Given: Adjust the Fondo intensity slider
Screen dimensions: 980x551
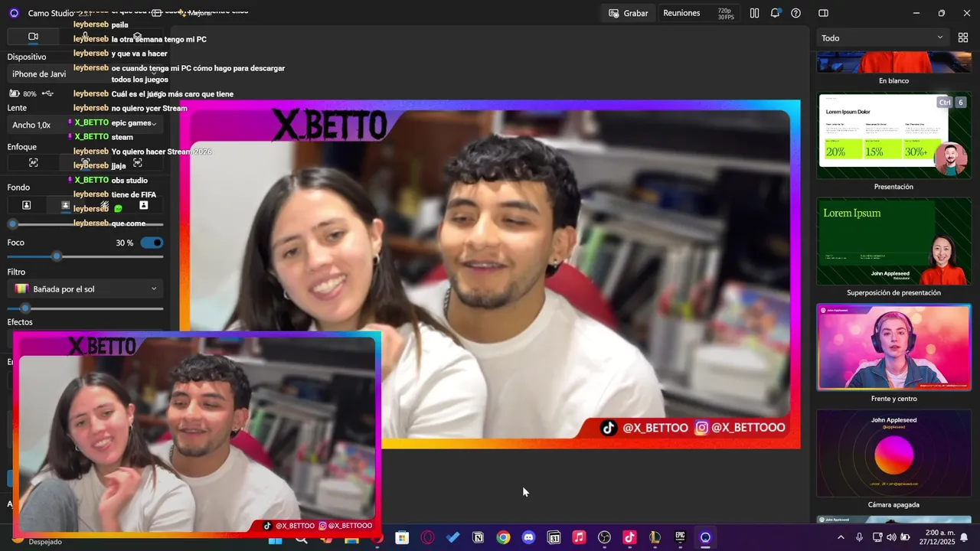Looking at the screenshot, I should (85, 224).
